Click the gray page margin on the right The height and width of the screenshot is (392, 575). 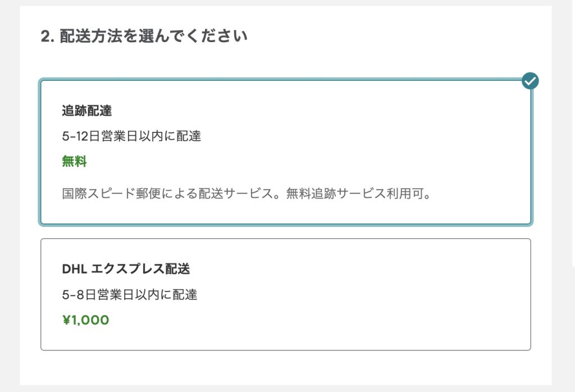(563, 197)
